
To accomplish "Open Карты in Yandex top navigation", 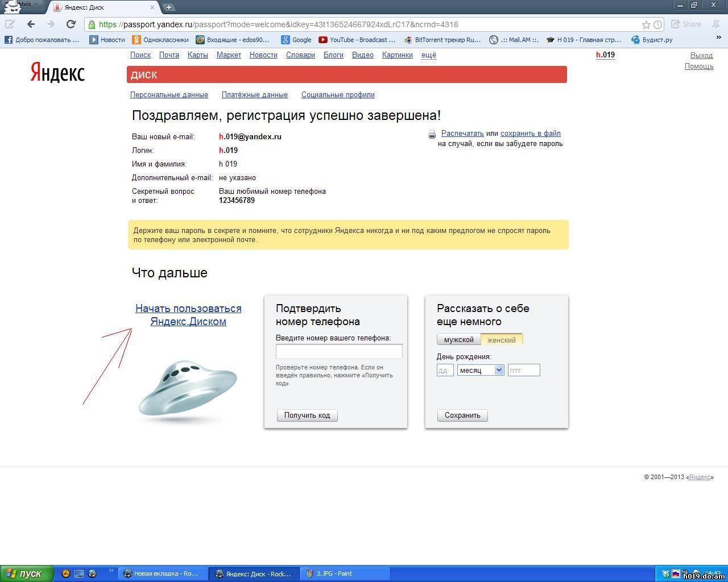I will click(198, 55).
